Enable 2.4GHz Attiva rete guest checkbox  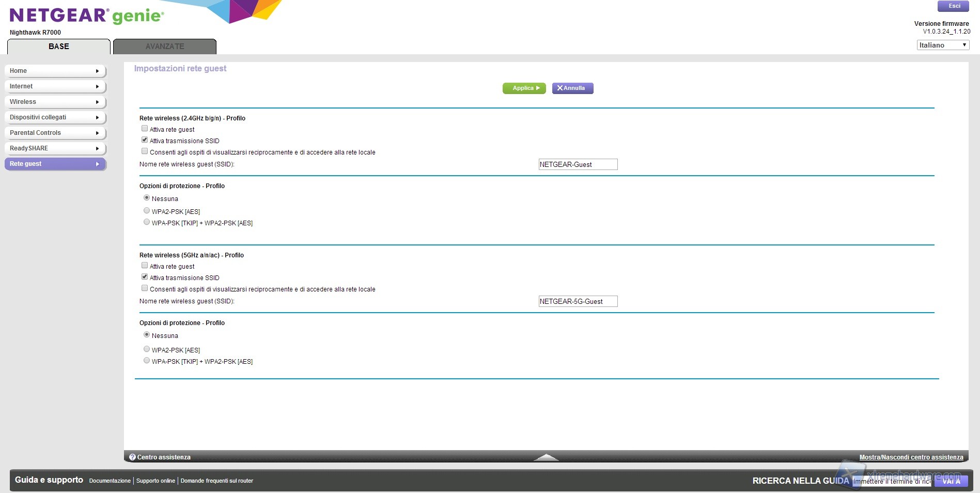[x=145, y=129]
